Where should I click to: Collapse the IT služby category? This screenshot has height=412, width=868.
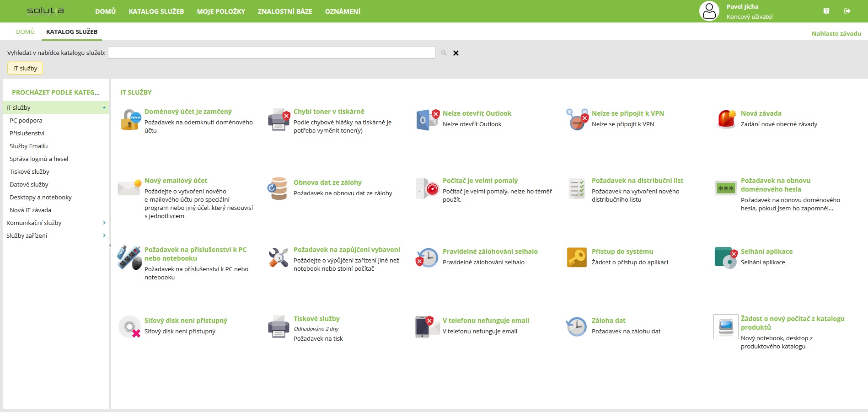pyautogui.click(x=104, y=108)
